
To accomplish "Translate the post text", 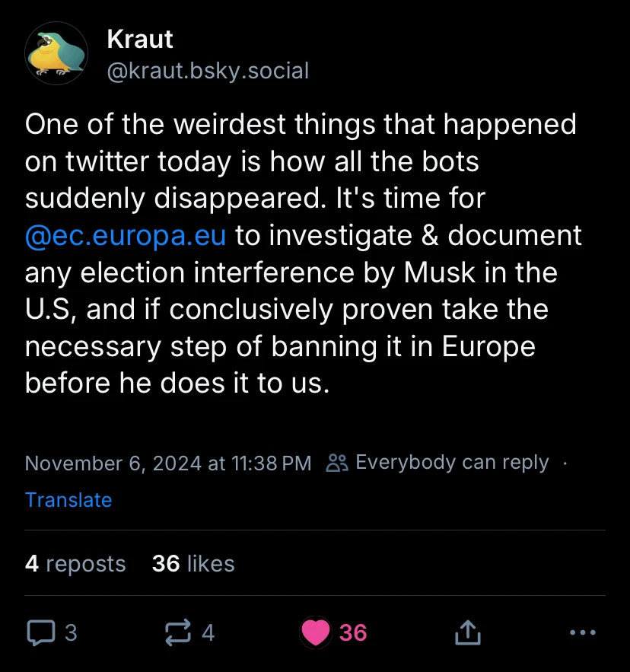I will click(68, 500).
